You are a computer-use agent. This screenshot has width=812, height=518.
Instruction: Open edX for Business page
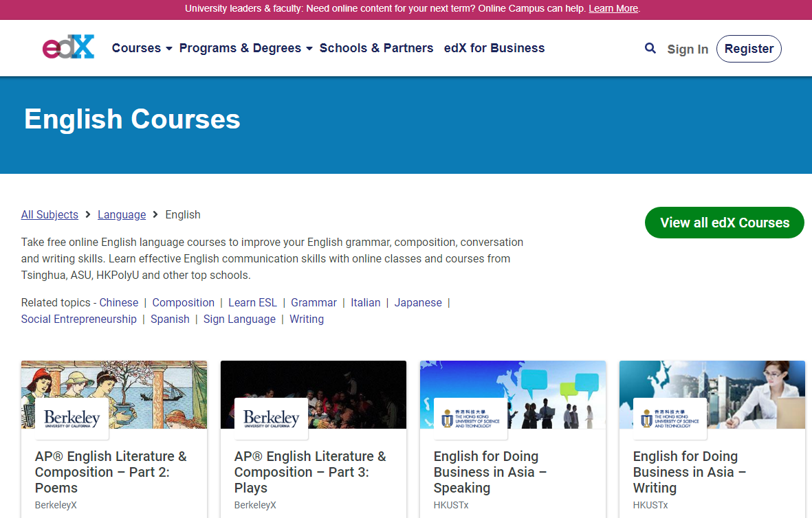[494, 48]
